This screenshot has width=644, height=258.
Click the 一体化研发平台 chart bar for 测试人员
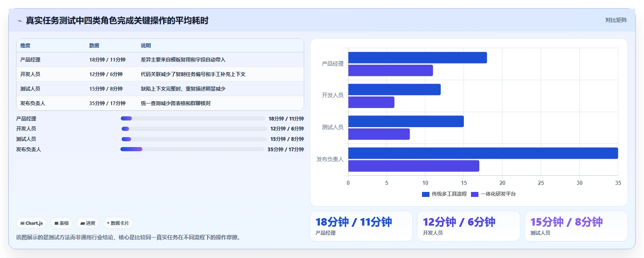point(379,134)
